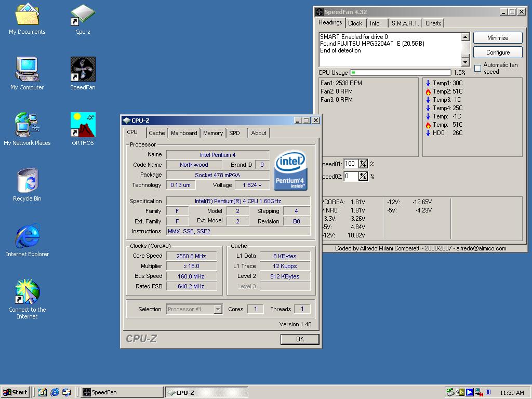Click the Fan1: 2538 RPM reading

coord(341,83)
